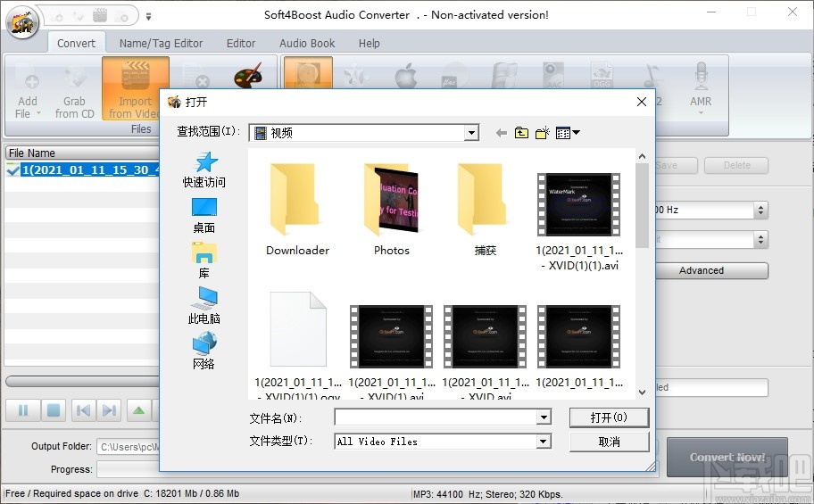Click Import from Video button
This screenshot has height=504, width=814.
tap(136, 89)
